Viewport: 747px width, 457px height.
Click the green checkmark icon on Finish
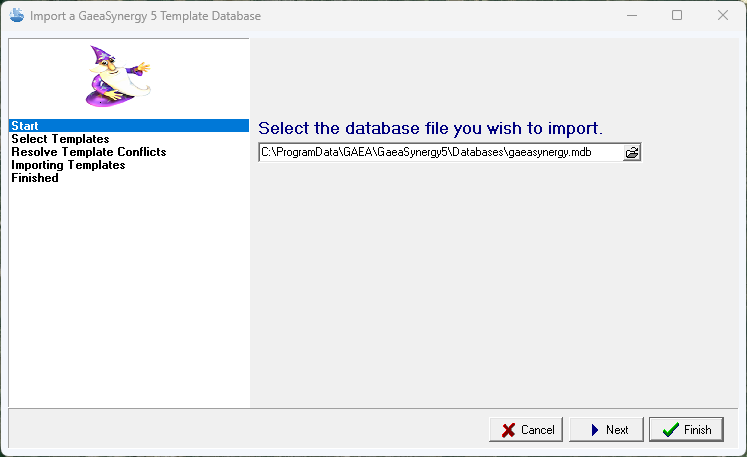[x=669, y=430]
